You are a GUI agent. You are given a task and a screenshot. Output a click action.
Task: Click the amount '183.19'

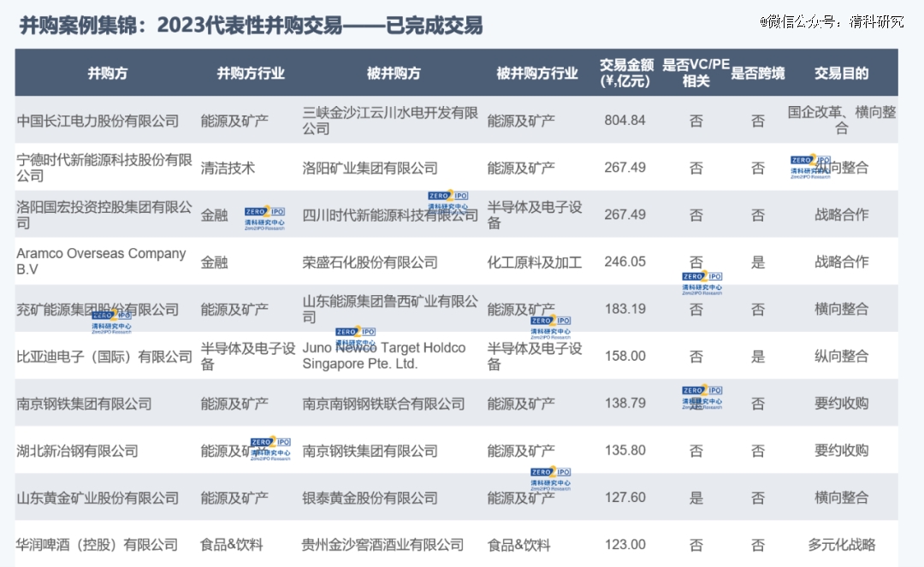click(x=625, y=309)
